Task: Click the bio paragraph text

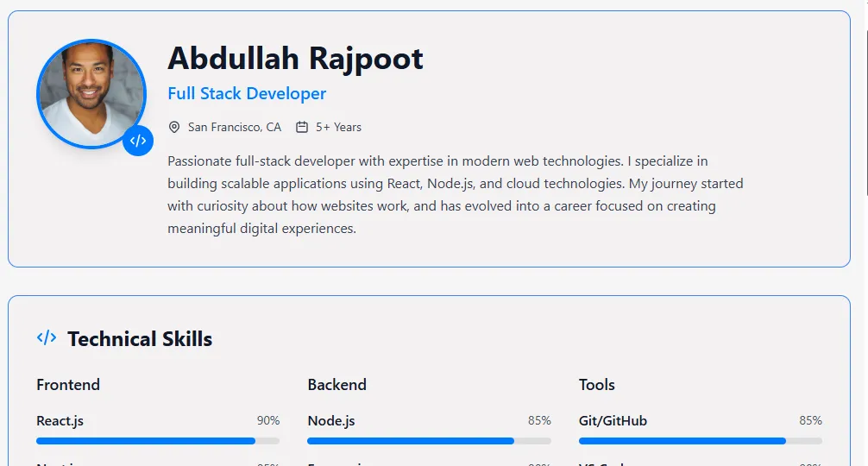Action: click(455, 195)
